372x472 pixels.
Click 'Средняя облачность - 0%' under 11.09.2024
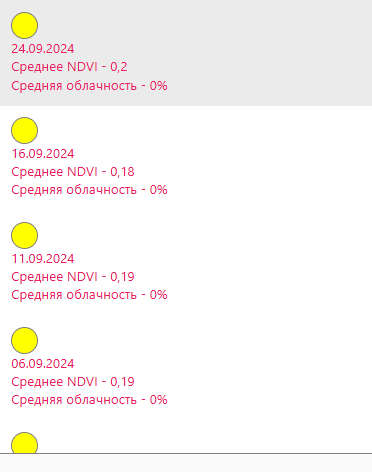click(89, 295)
